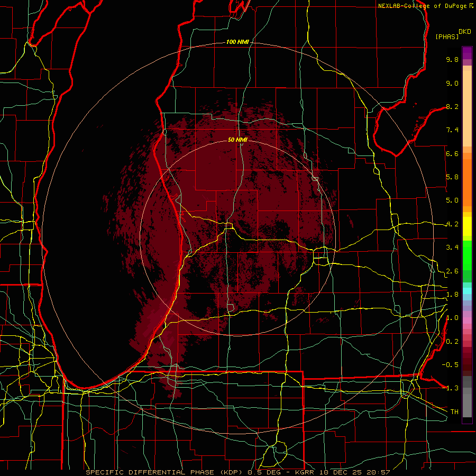Click the KGRR station ID in the caption
This screenshot has width=476, height=476.
pyautogui.click(x=305, y=472)
